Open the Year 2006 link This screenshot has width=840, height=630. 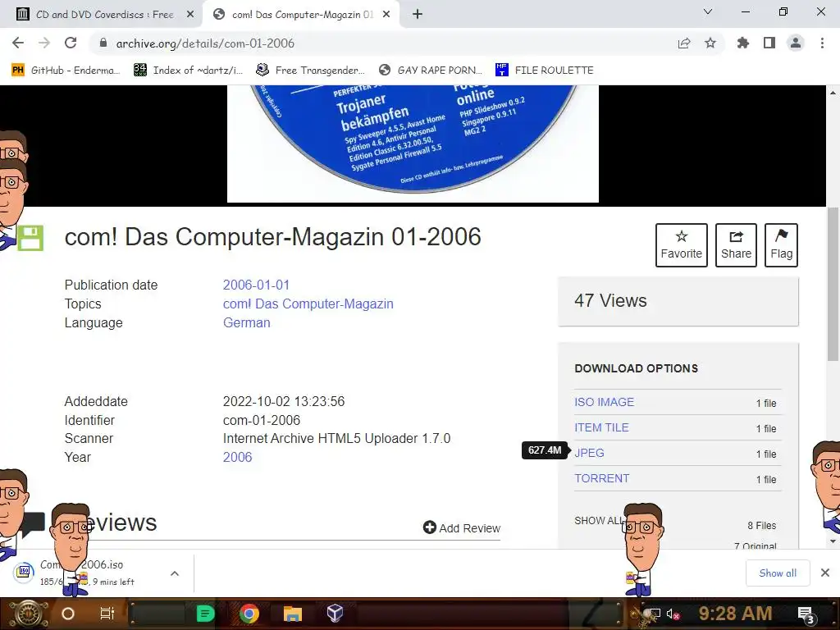[x=237, y=457]
